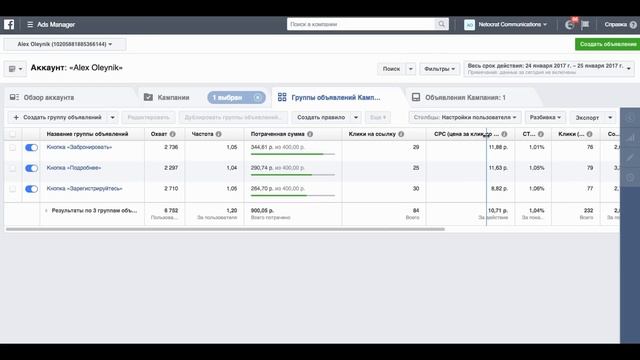Expand results row for 3 ad groups
640x360 pixels.
(x=46, y=211)
